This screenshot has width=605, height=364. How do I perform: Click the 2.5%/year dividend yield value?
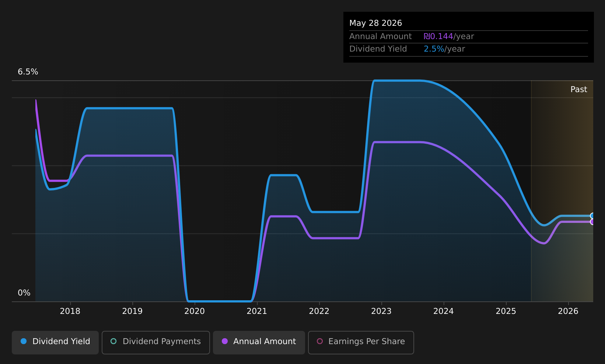(x=444, y=49)
